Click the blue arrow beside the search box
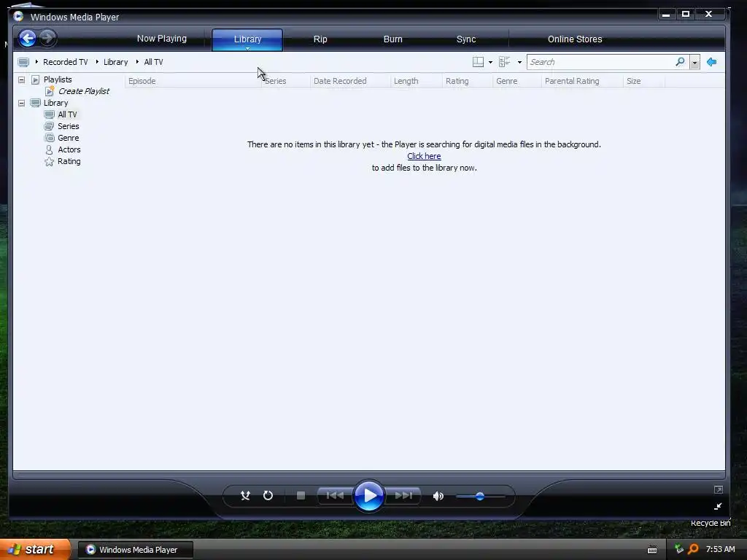The image size is (747, 560). tap(712, 62)
